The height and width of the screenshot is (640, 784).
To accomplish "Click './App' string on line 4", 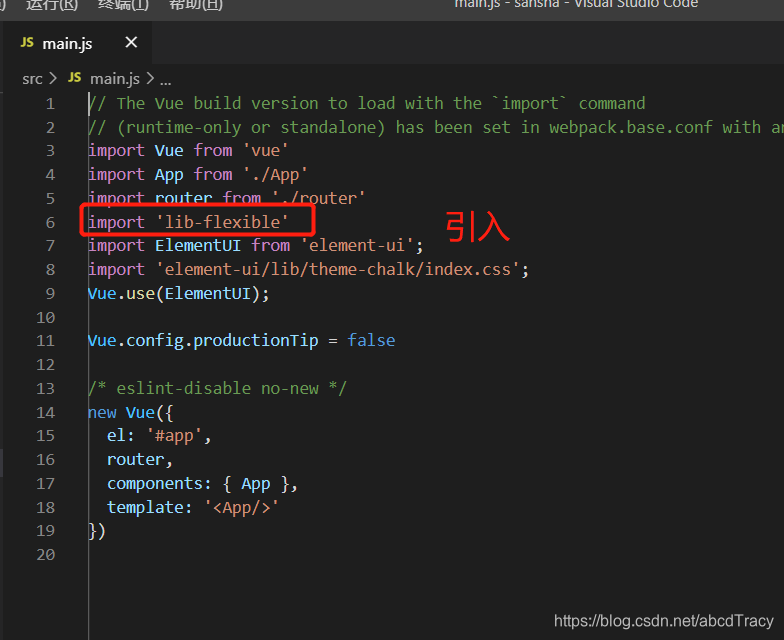I will [x=276, y=174].
